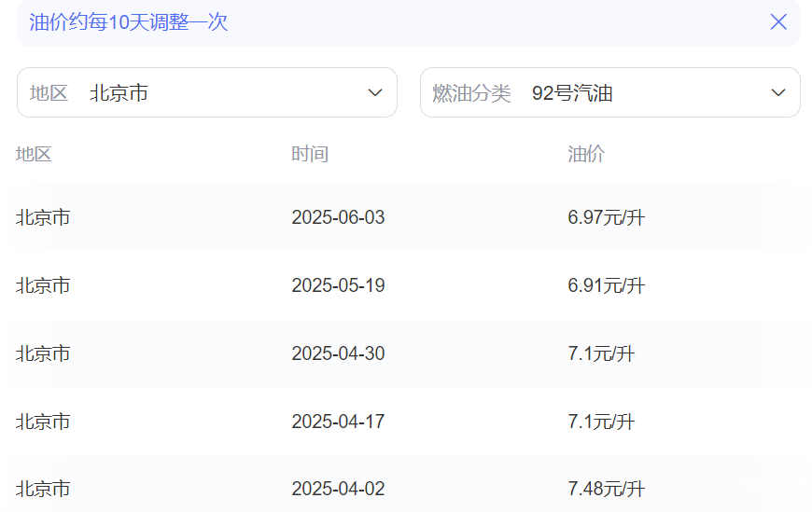Select the 2025-04-17 date cell
The width and height of the screenshot is (812, 512).
point(338,422)
